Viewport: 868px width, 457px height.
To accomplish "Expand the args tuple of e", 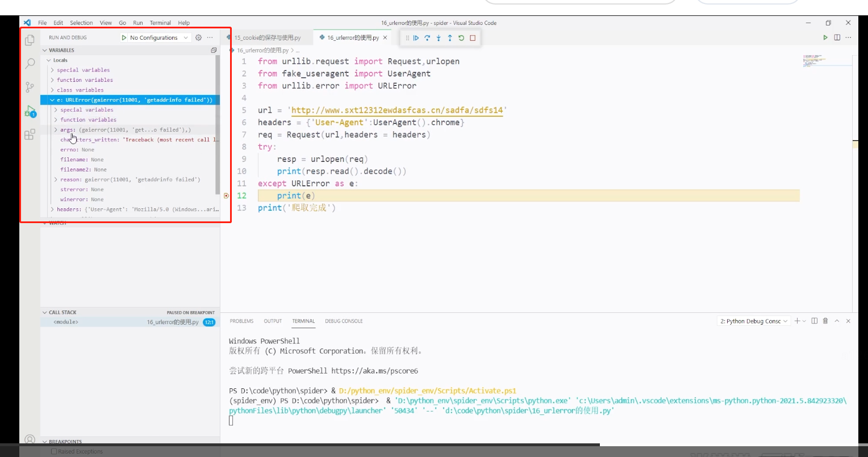I will [x=56, y=130].
